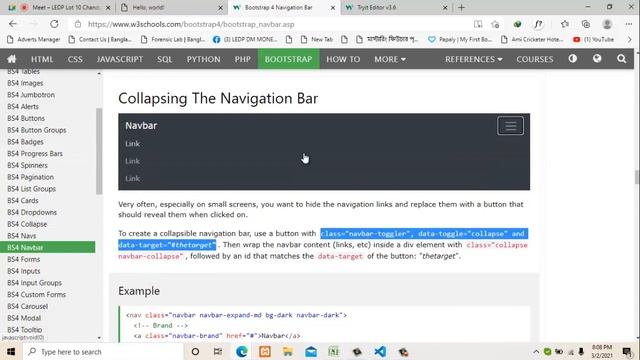Open Windows Start menu
This screenshot has width=640, height=360.
pyautogui.click(x=11, y=351)
